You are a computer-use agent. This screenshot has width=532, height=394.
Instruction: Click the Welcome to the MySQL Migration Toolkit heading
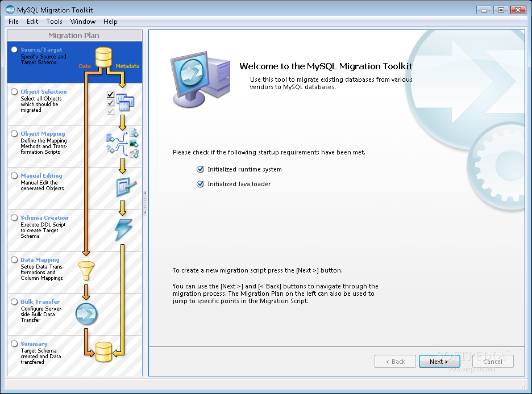point(326,66)
